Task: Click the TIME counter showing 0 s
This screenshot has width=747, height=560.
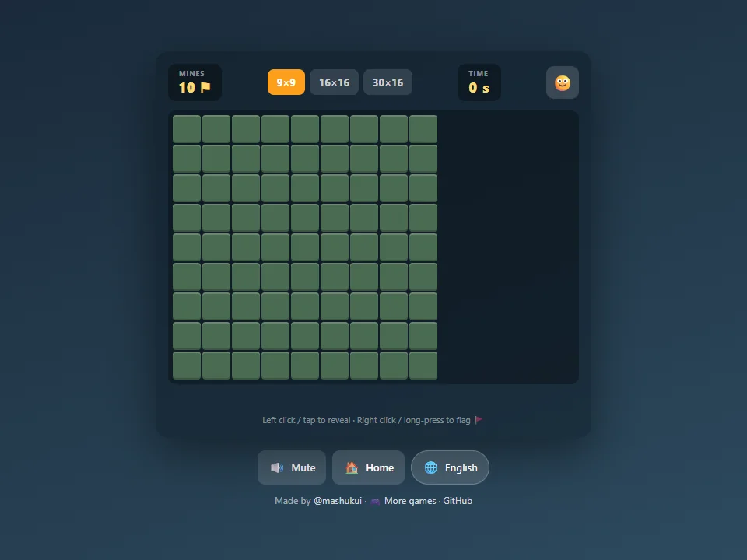Action: [479, 82]
